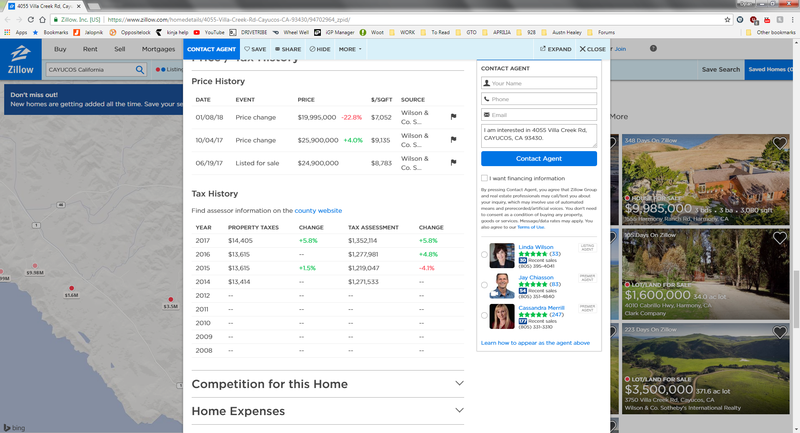Open the Forums bookmarks folder

pos(601,32)
